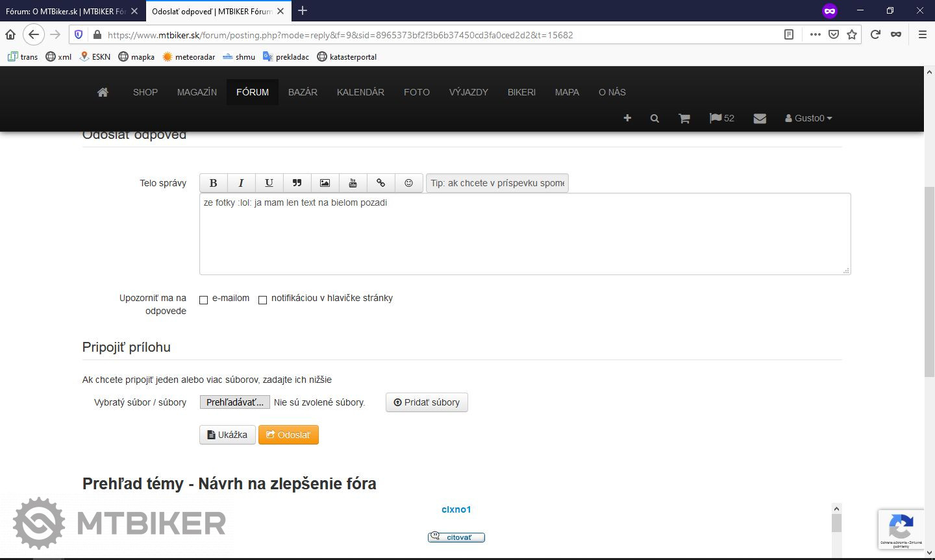Insert a quote with the quotation icon
This screenshot has width=935, height=560.
point(297,183)
